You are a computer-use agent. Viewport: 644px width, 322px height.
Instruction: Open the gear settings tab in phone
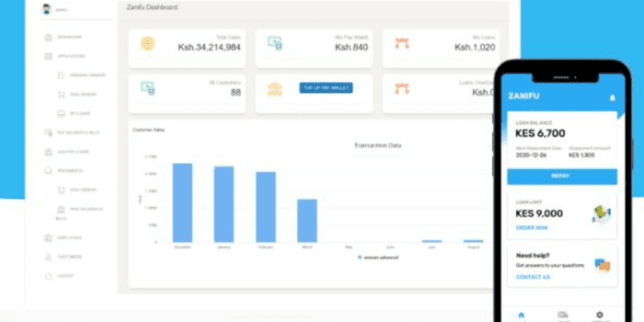point(599,315)
